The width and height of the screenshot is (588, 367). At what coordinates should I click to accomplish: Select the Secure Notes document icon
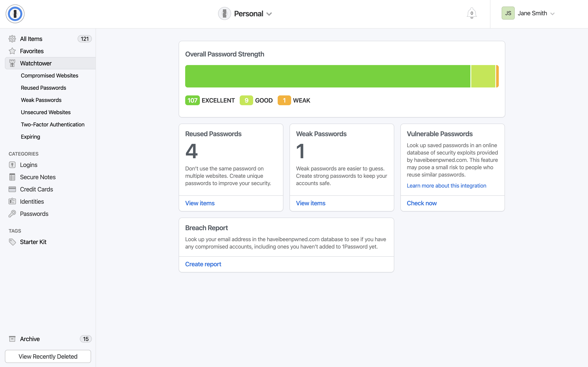[x=12, y=177]
